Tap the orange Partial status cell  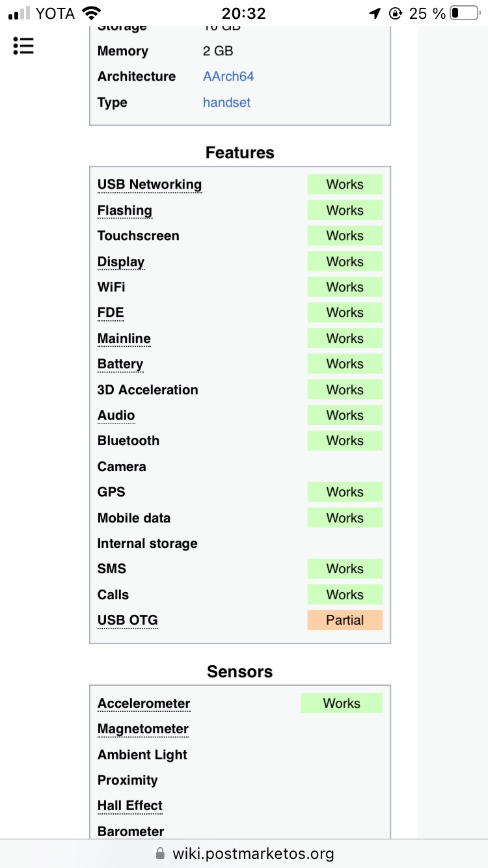[x=345, y=621]
